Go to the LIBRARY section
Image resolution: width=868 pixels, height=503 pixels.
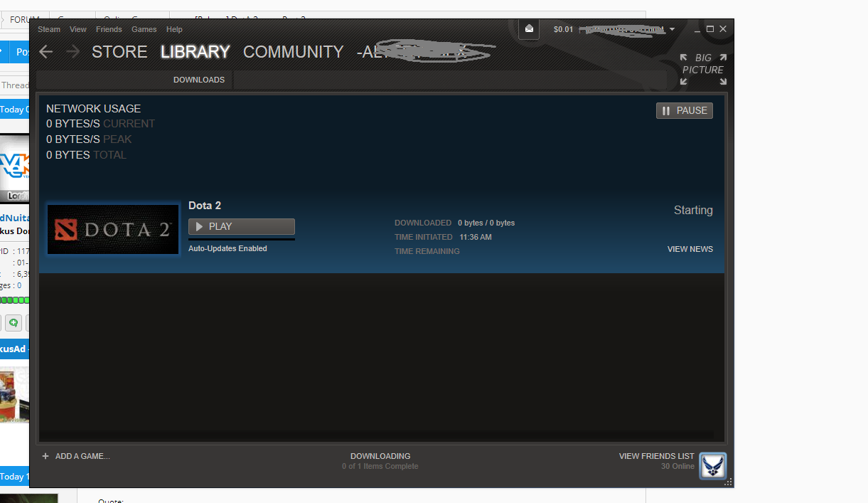[195, 52]
